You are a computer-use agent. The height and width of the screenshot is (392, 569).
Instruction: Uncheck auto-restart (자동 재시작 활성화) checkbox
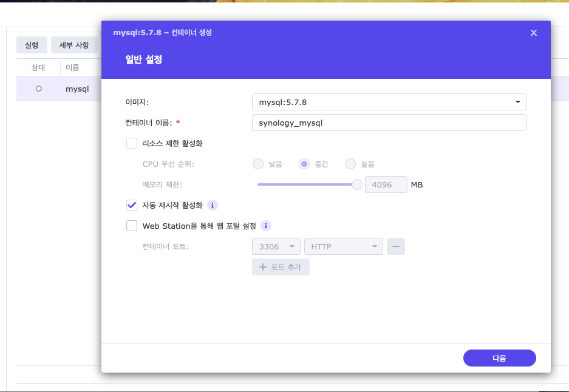(x=132, y=205)
